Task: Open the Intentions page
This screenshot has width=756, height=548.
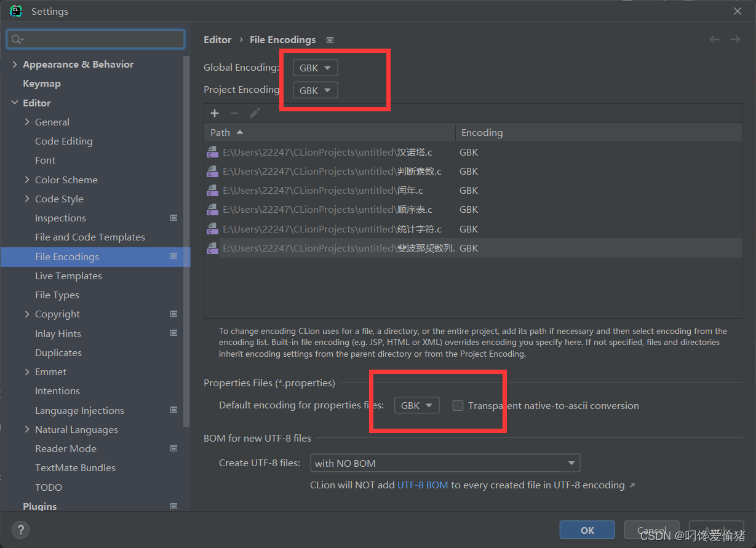Action: point(57,391)
